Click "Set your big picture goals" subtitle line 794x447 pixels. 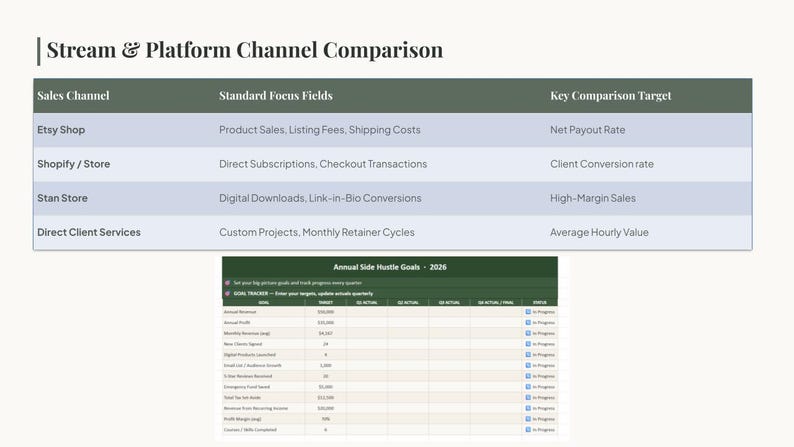298,283
